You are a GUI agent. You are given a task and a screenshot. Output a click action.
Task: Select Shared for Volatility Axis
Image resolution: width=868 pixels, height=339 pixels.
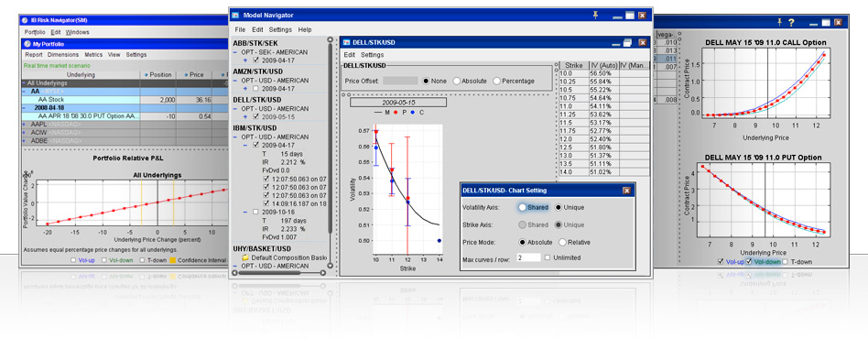coord(523,207)
